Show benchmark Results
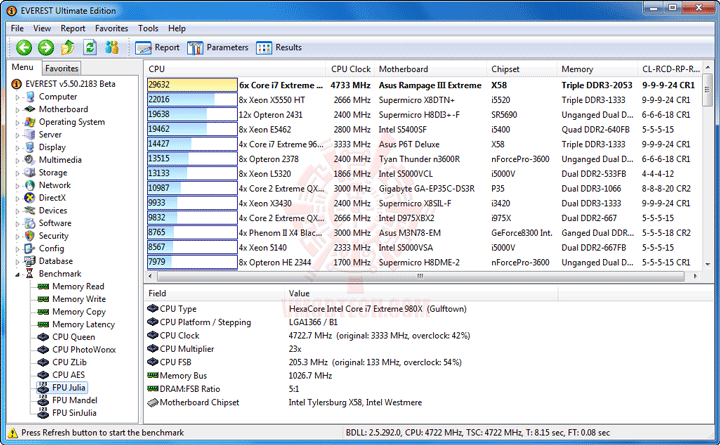Viewport: 720px width, 445px height. click(279, 48)
